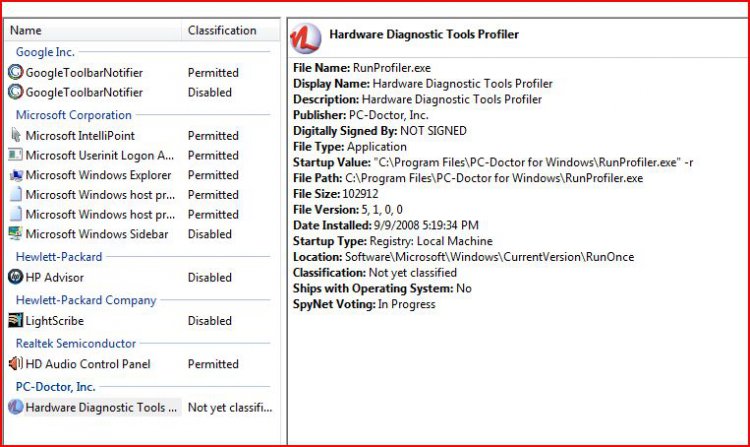Click the LightScribe icon
The height and width of the screenshot is (447, 750).
15,320
